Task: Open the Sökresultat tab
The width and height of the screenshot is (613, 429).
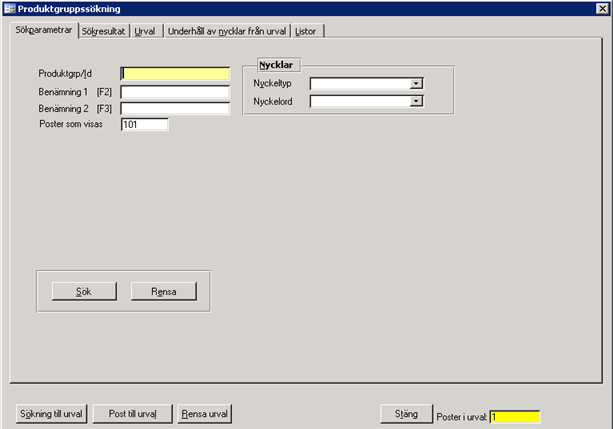Action: [x=104, y=31]
